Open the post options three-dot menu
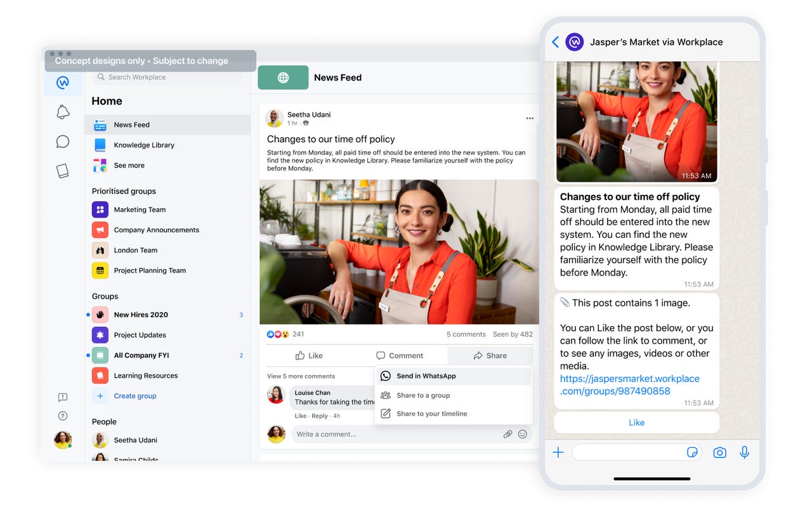Image resolution: width=812 pixels, height=507 pixels. pos(530,119)
